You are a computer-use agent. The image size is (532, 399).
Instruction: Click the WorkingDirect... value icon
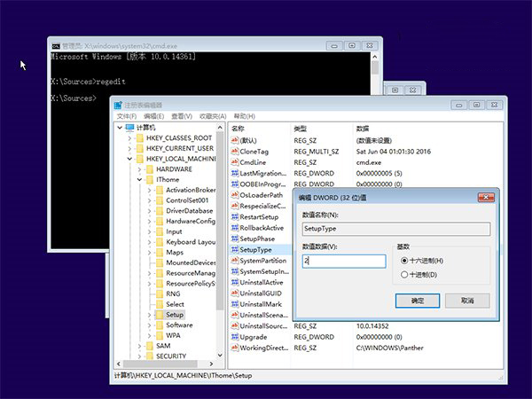[x=234, y=348]
